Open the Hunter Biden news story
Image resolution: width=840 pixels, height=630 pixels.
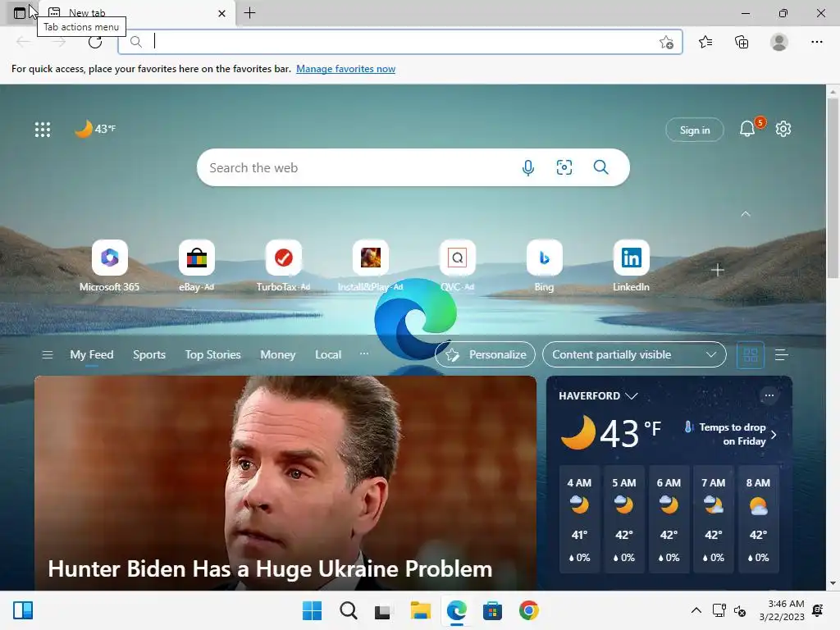point(285,483)
